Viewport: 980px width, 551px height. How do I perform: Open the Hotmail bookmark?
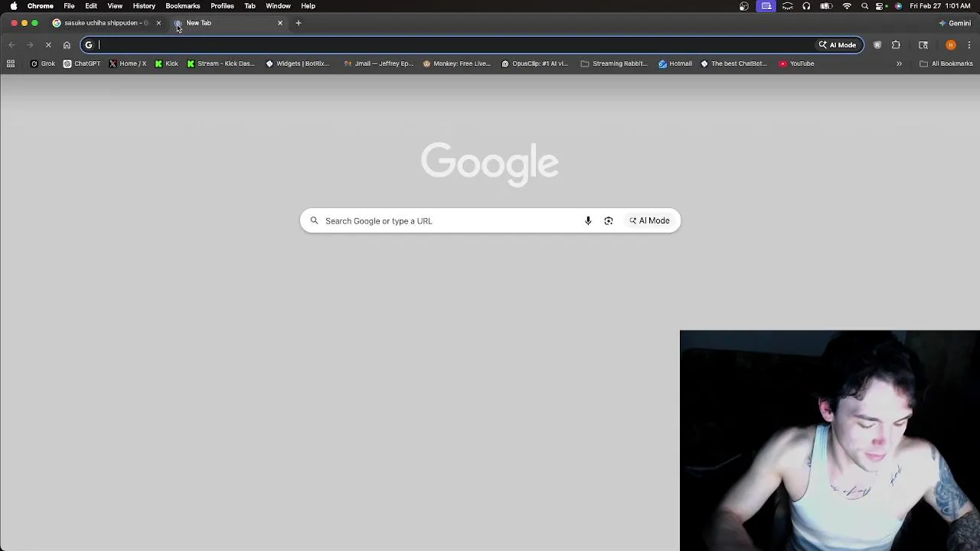coord(675,64)
